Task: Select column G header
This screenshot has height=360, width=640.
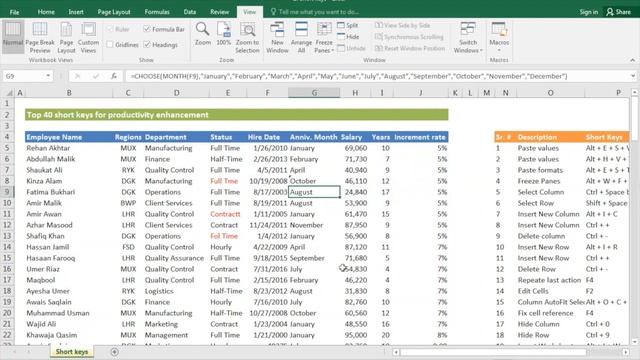Action: [x=314, y=93]
